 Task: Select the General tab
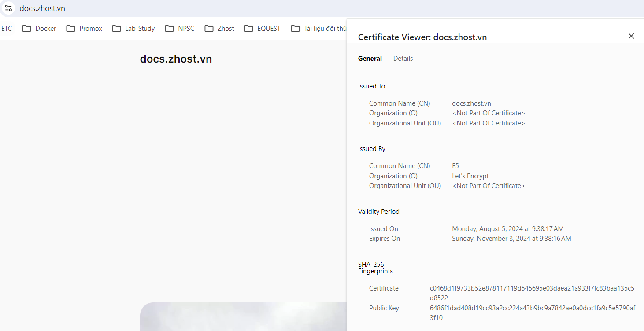370,59
